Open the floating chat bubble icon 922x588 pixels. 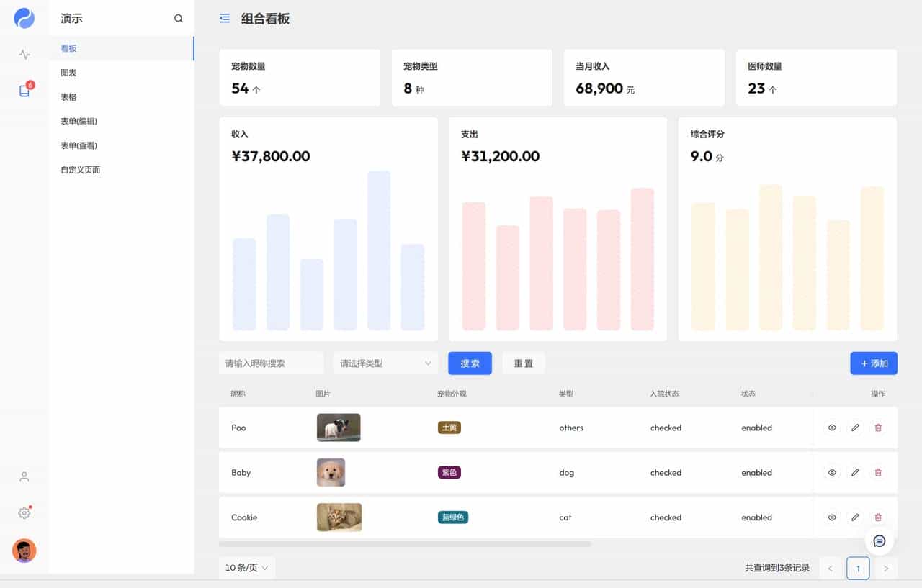[x=879, y=540]
